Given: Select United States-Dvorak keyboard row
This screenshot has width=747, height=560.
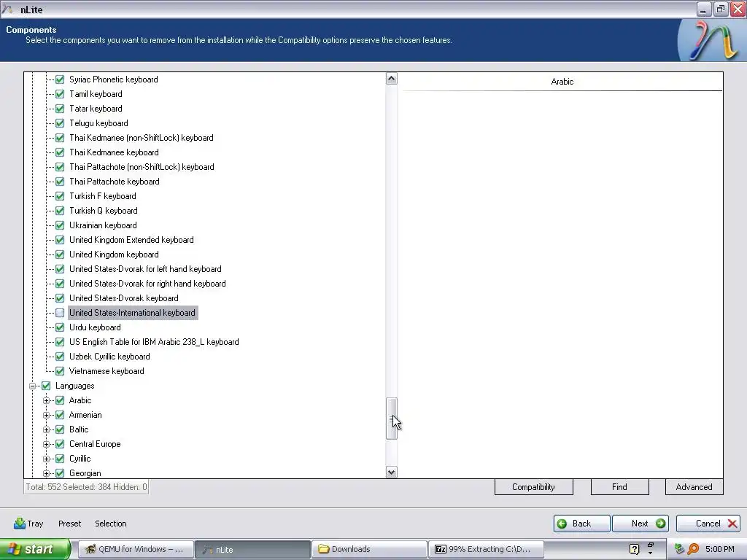Looking at the screenshot, I should click(124, 298).
